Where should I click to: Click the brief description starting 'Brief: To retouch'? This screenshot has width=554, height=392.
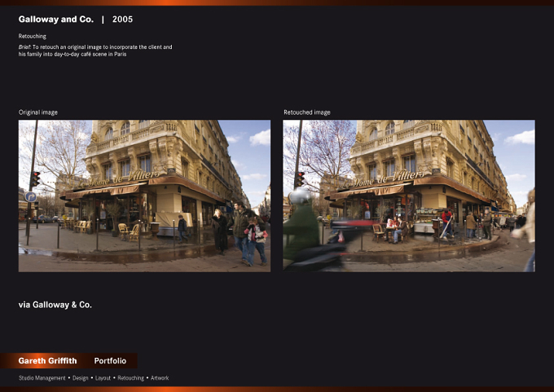tap(95, 51)
